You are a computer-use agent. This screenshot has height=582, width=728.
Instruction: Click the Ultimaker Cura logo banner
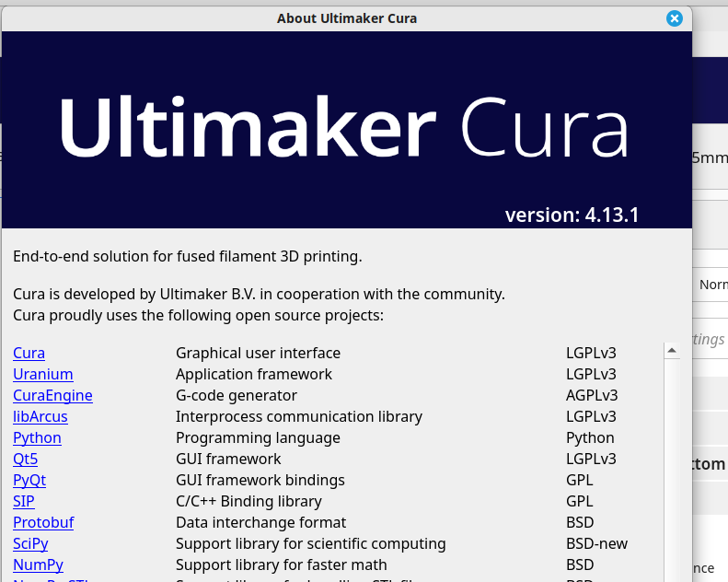click(346, 130)
